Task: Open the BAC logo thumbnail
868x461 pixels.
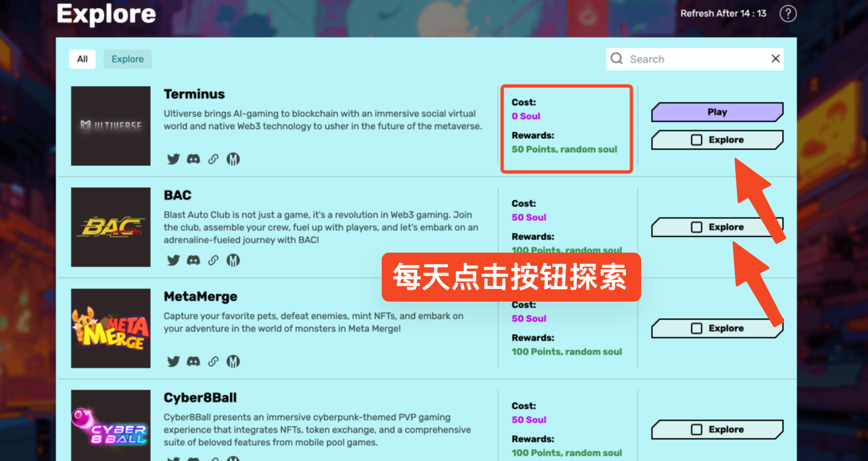Action: (x=111, y=227)
